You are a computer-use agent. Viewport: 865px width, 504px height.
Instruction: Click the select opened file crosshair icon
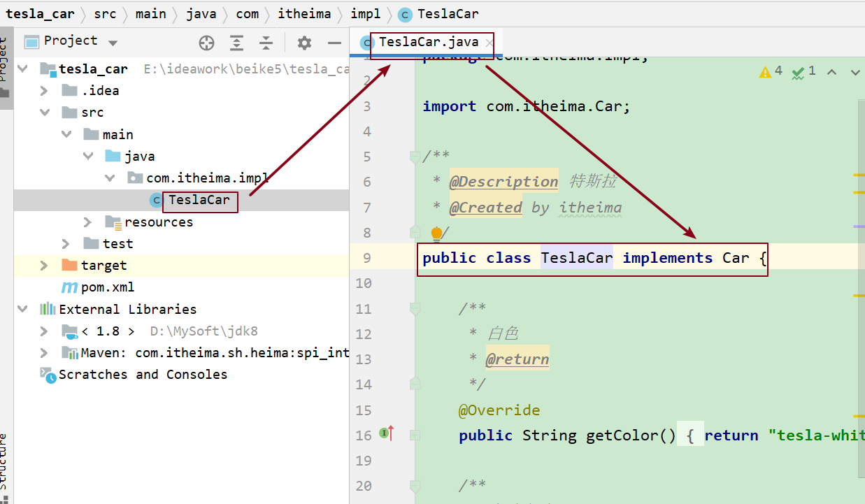206,43
